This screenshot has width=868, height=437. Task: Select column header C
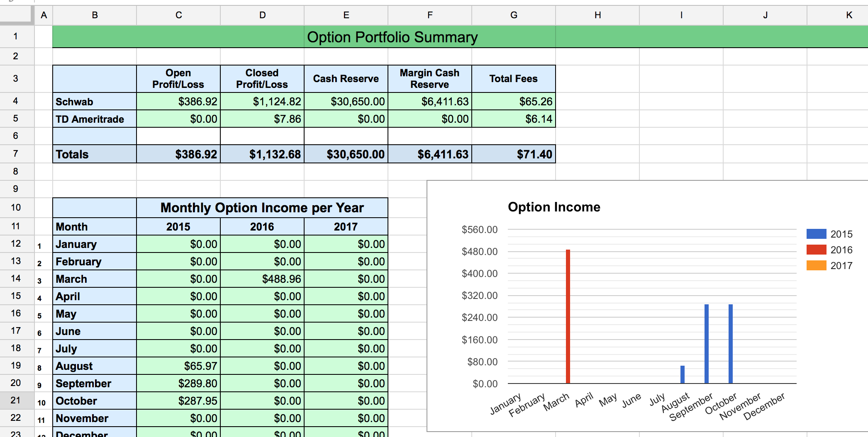point(178,15)
